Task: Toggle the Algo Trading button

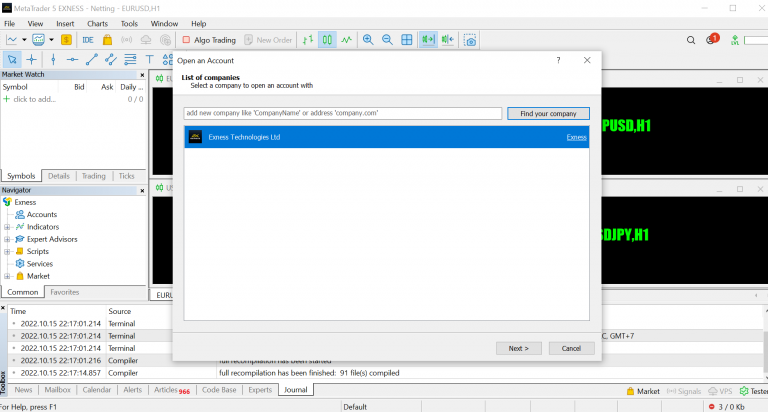Action: point(209,40)
